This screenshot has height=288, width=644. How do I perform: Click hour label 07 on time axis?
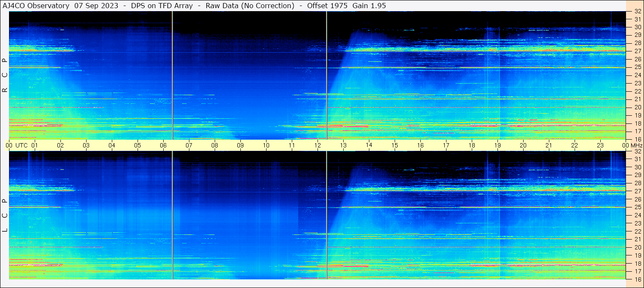coord(189,145)
